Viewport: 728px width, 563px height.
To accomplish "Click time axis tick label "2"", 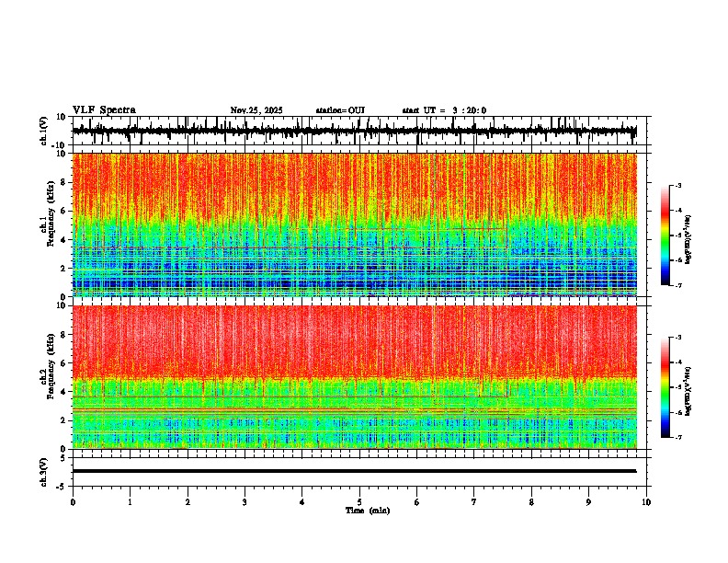I will coord(188,502).
